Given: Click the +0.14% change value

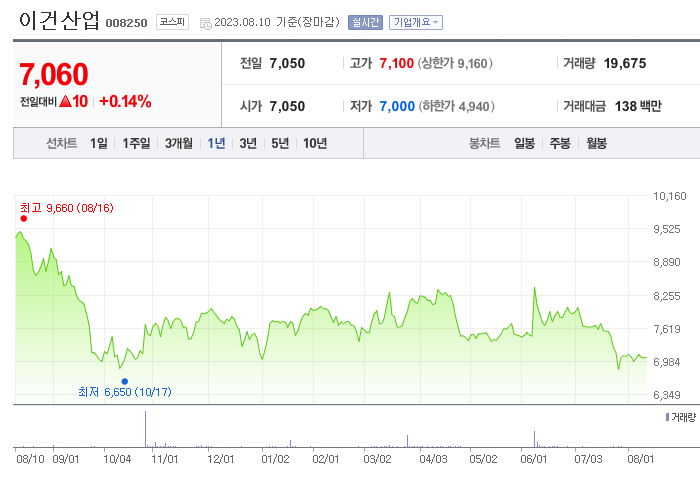Looking at the screenshot, I should pyautogui.click(x=125, y=101).
